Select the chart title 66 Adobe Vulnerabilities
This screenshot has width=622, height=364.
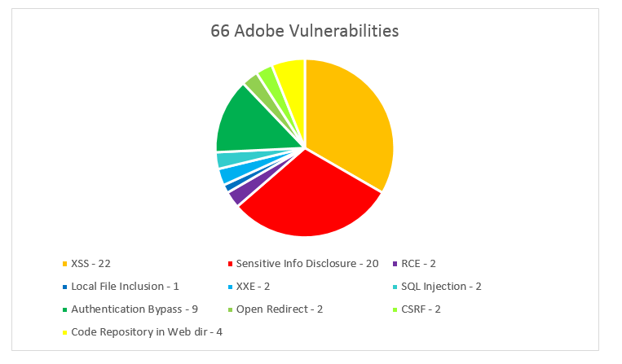[x=305, y=31]
